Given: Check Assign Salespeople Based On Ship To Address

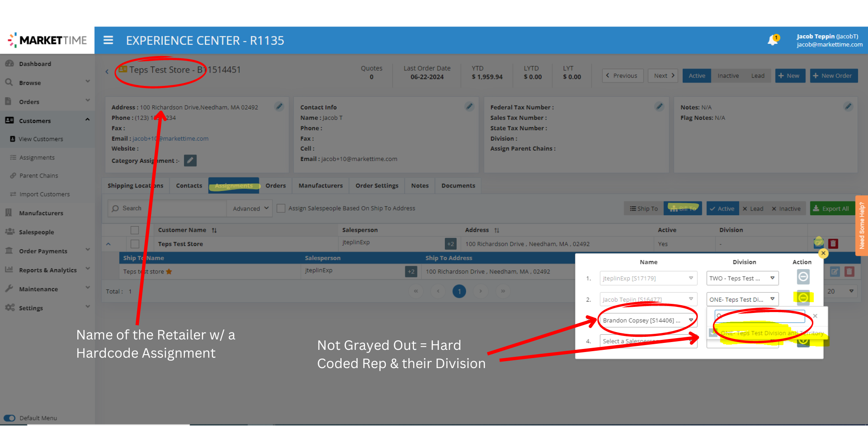Looking at the screenshot, I should point(281,208).
